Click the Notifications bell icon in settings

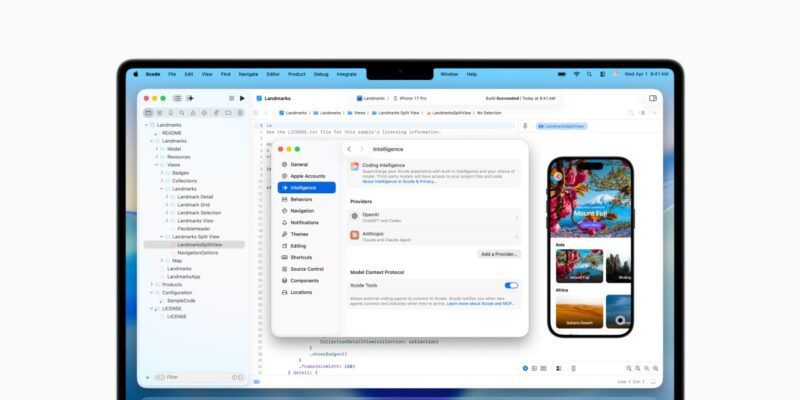[x=285, y=222]
